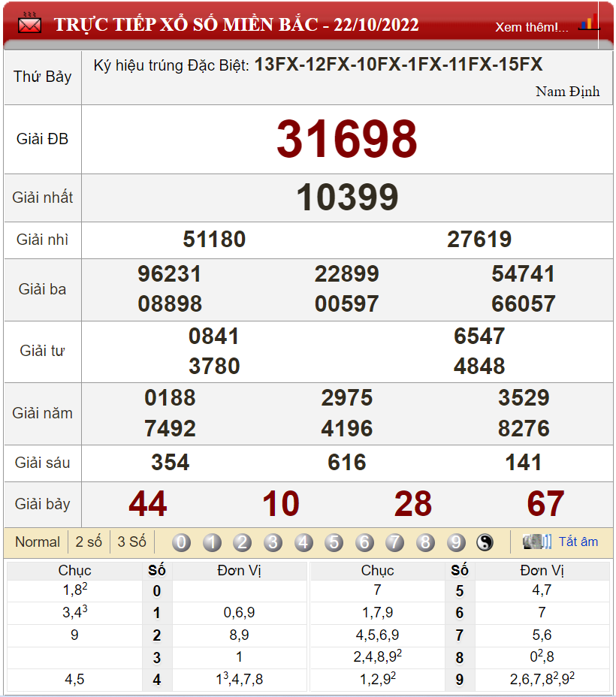Click the speaker sound icon
The image size is (616, 697).
536,542
